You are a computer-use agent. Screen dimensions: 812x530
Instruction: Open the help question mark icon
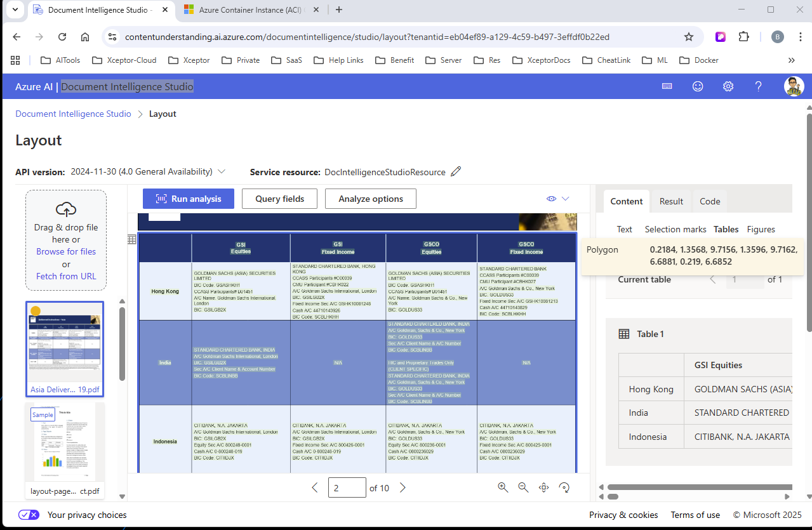(x=758, y=86)
